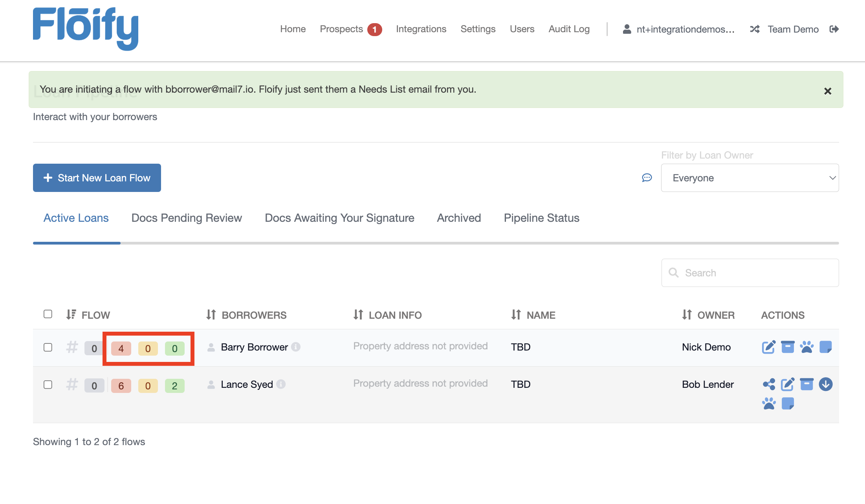
Task: Click archive icon for Barry Borrower's loan
Action: 787,347
